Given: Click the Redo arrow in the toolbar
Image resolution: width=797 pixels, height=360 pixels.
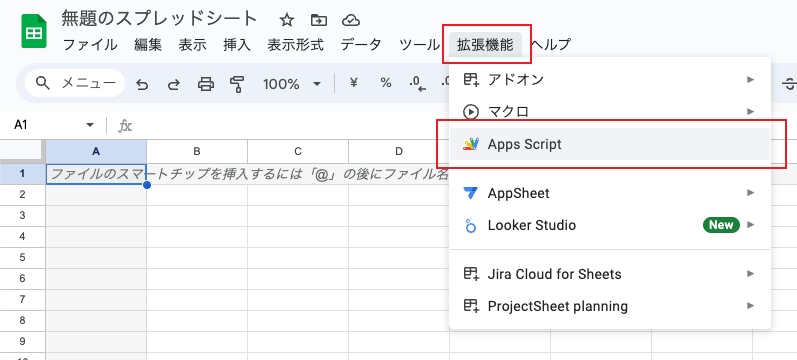Looking at the screenshot, I should click(174, 84).
